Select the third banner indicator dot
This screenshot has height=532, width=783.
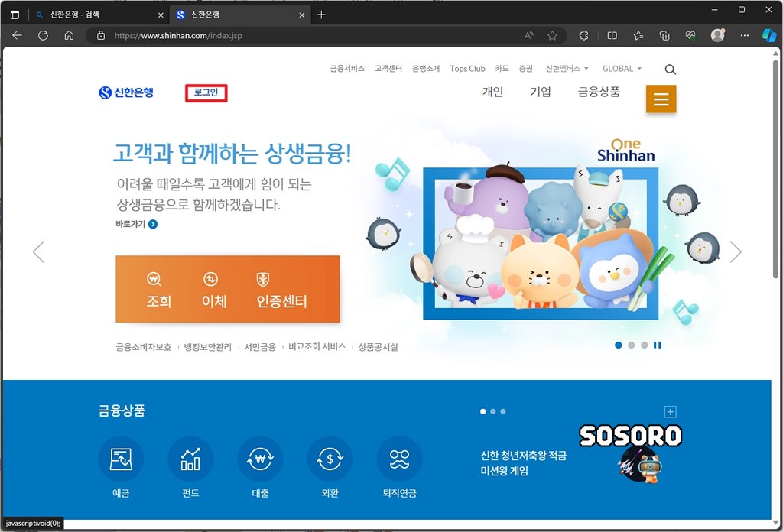pyautogui.click(x=644, y=345)
